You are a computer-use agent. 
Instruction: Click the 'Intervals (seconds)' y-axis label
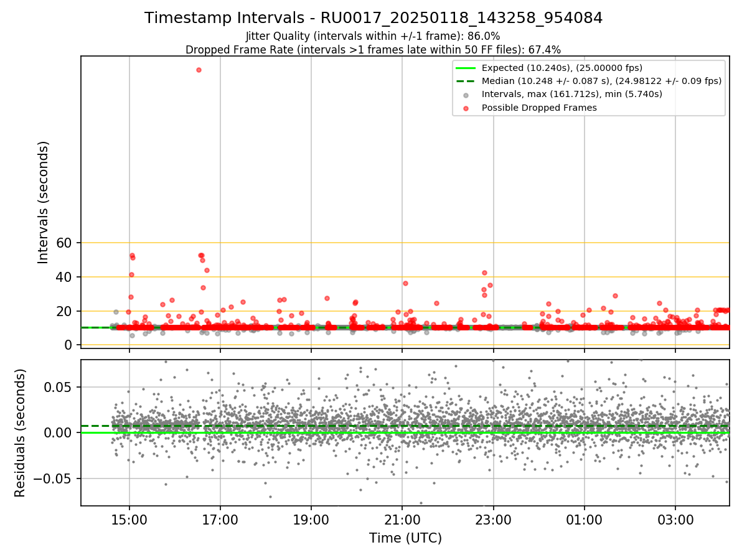pos(44,202)
